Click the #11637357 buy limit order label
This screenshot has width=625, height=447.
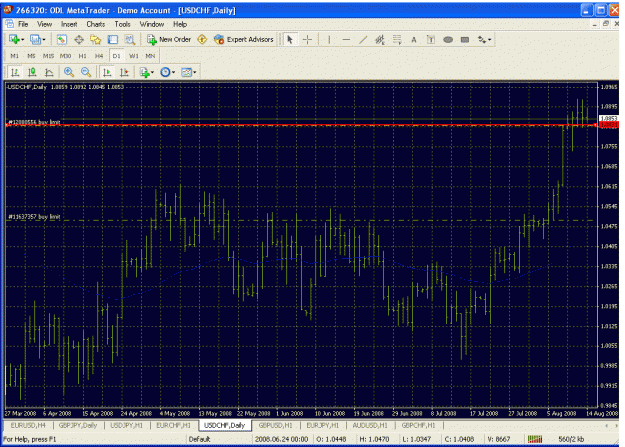coord(34,217)
